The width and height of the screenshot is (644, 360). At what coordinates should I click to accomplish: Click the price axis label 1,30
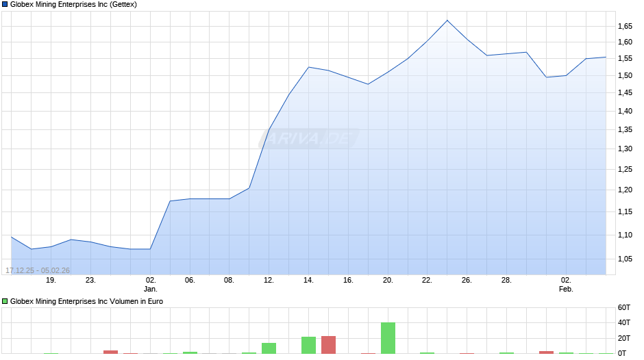pyautogui.click(x=625, y=149)
